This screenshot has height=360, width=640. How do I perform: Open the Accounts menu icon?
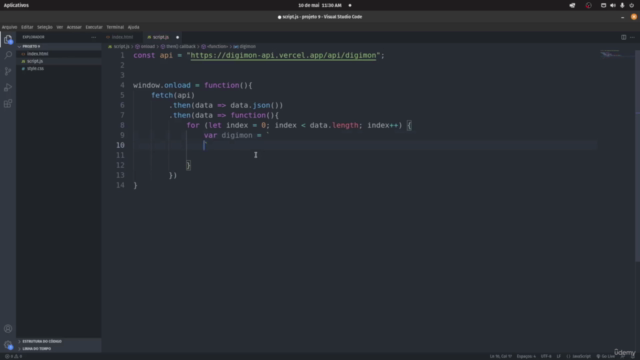pyautogui.click(x=8, y=329)
